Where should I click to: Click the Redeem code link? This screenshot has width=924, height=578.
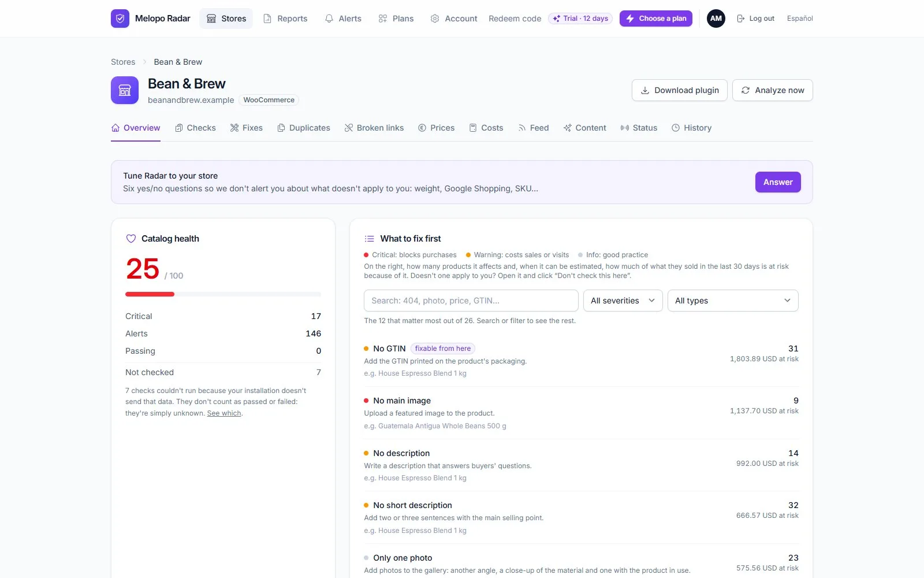[x=515, y=18]
